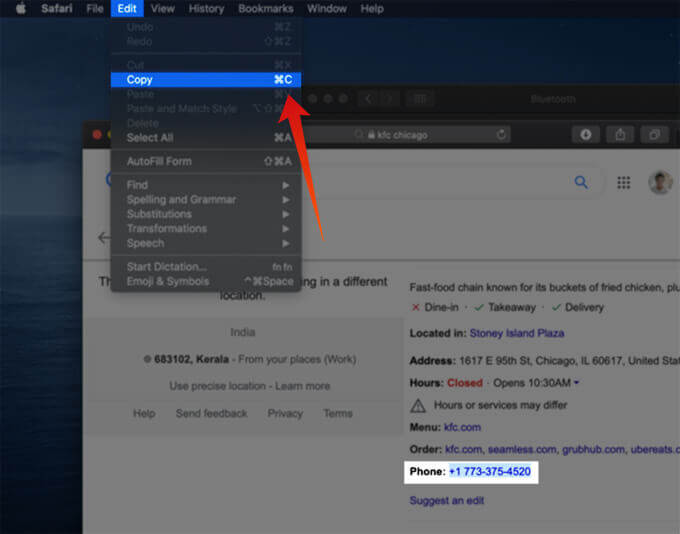The width and height of the screenshot is (680, 534).
Task: Choose Emoji & Symbols menu entry
Action: click(206, 281)
